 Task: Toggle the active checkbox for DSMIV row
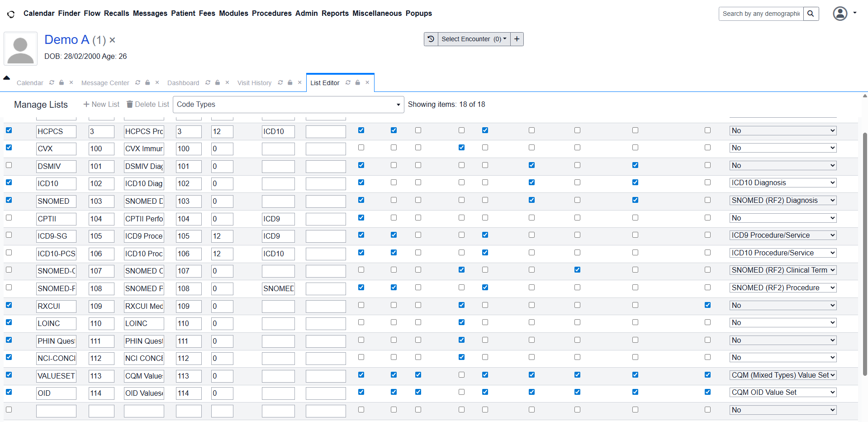point(9,165)
